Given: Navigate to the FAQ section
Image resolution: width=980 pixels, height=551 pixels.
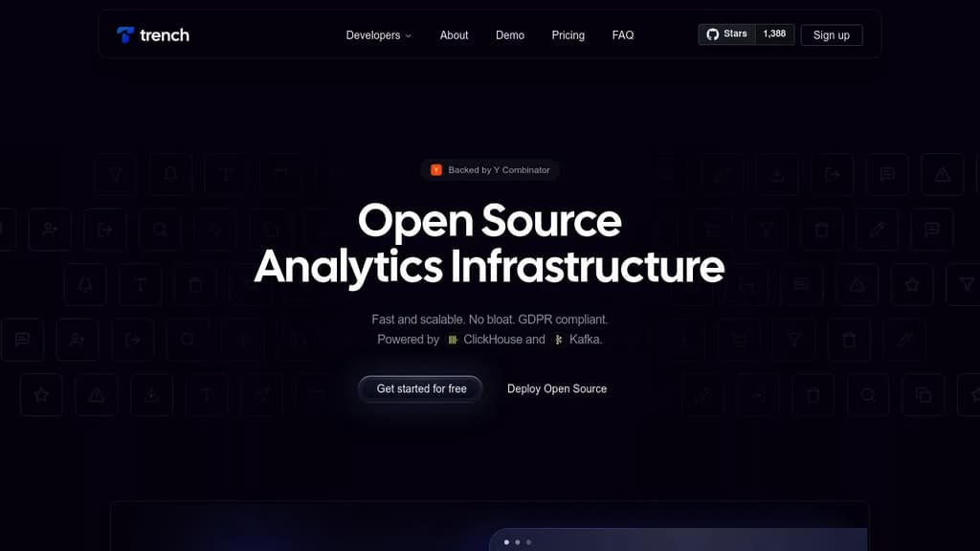Looking at the screenshot, I should coord(622,35).
